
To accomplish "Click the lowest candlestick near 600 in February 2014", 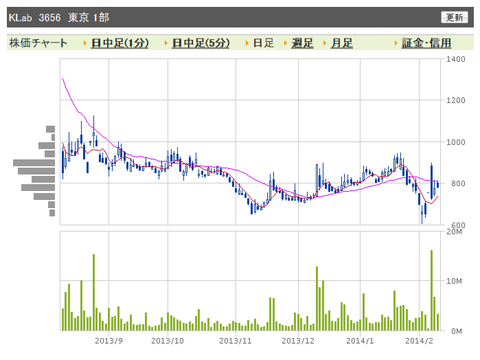I will tap(422, 214).
